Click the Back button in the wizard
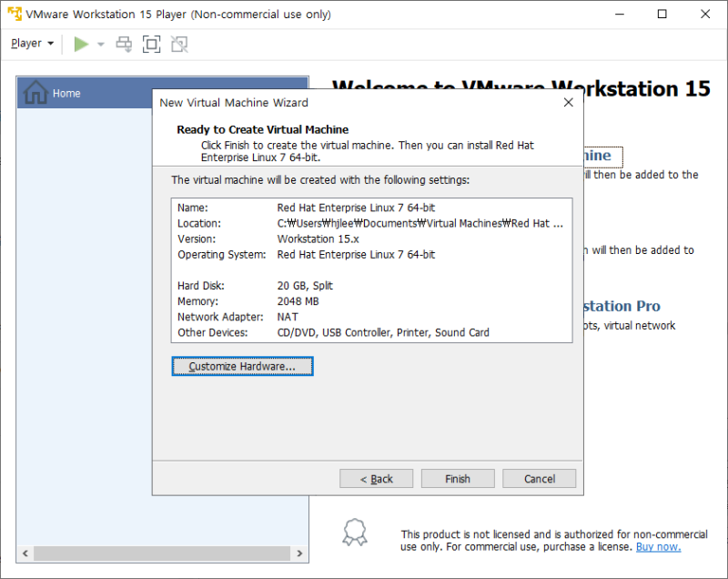Screen dimensions: 728x579 [x=376, y=478]
